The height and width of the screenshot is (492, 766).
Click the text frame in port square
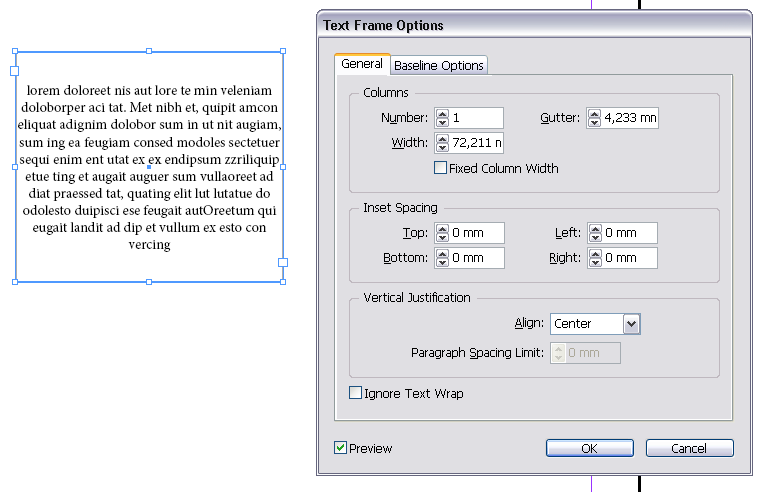point(15,71)
